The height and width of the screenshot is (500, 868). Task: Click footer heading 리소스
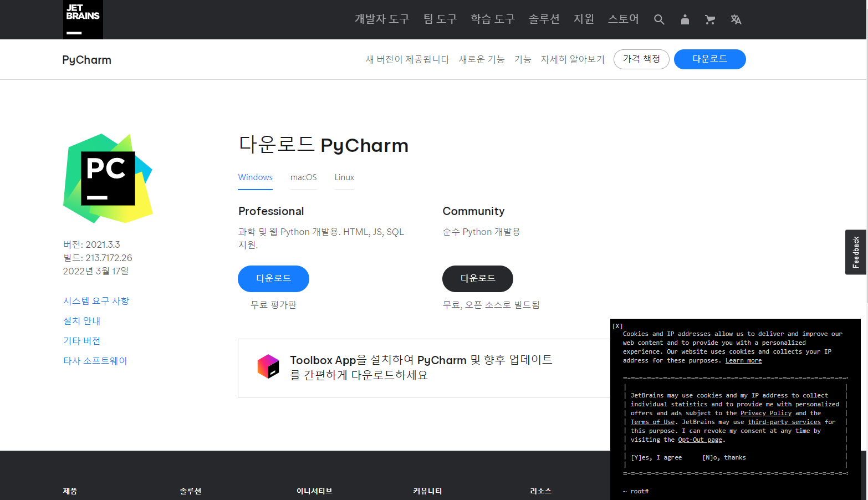pyautogui.click(x=541, y=491)
